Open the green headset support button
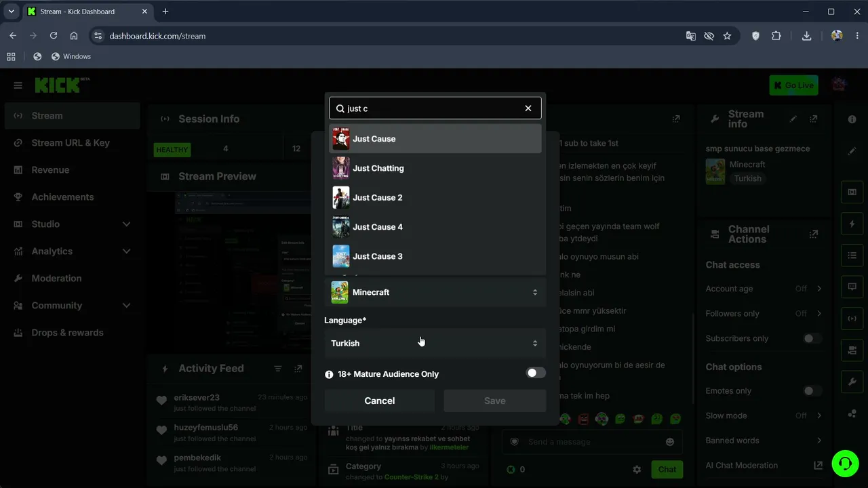The image size is (868, 488). pyautogui.click(x=846, y=464)
